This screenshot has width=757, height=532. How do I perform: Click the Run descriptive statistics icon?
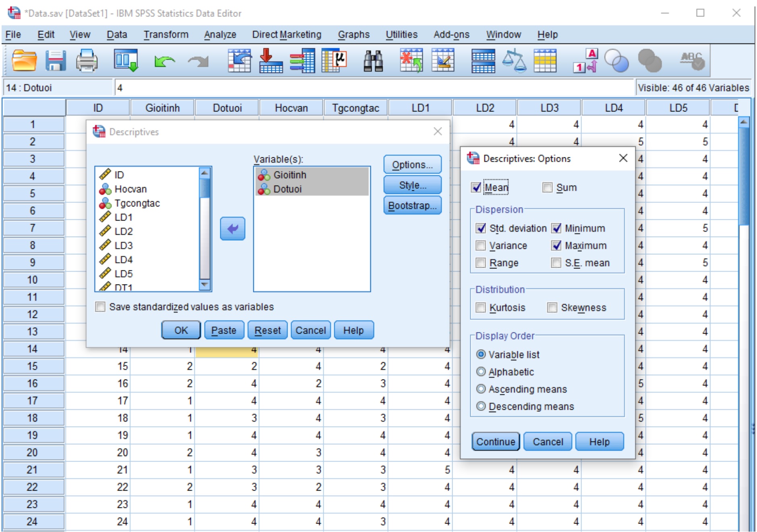(334, 60)
